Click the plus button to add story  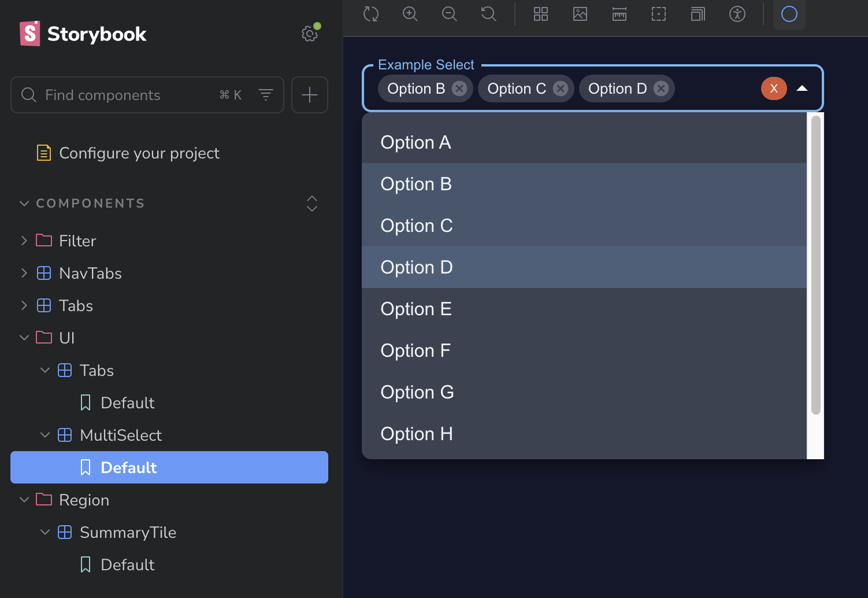(x=310, y=95)
